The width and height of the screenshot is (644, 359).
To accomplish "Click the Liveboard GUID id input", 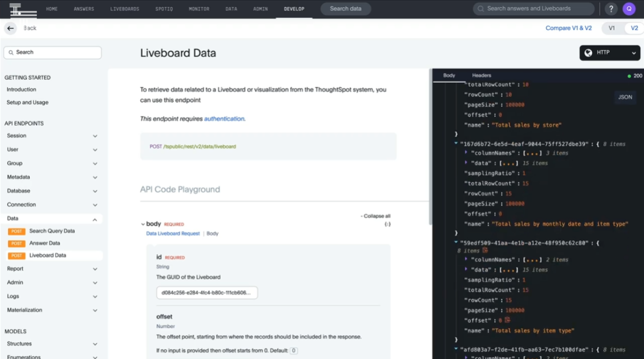I will 207,293.
